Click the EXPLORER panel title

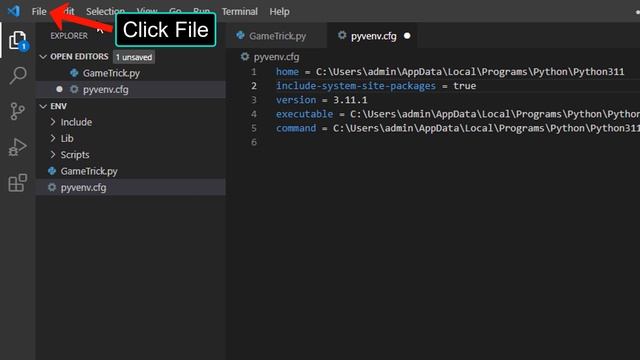[69, 36]
